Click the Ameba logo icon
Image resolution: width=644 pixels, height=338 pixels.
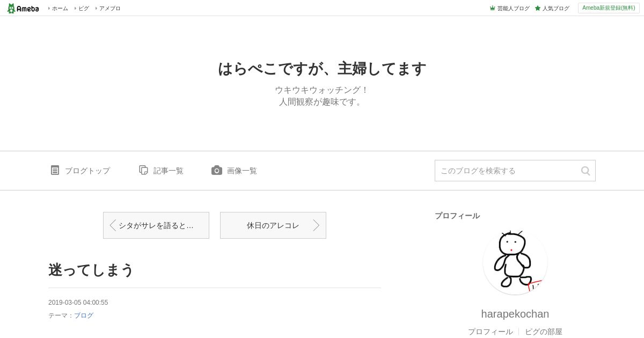pos(23,8)
